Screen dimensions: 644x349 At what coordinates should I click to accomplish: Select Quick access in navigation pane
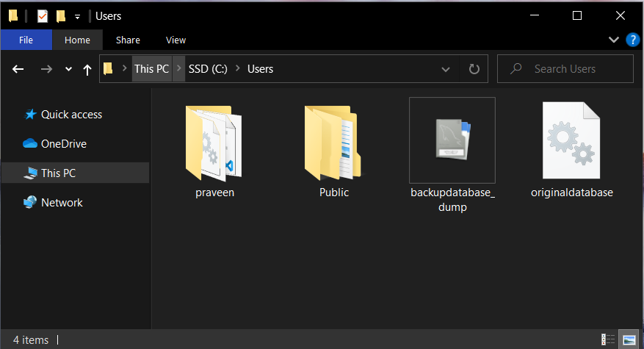point(75,115)
